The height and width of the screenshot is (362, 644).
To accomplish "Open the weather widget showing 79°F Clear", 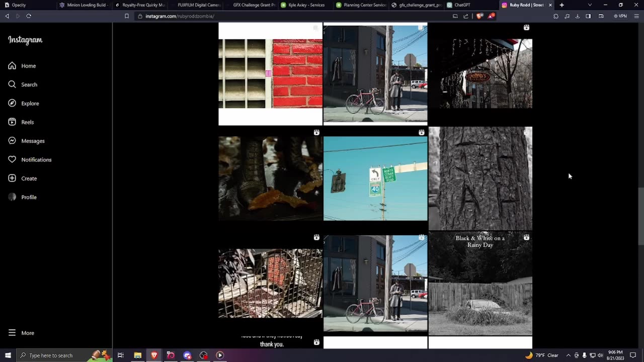I will click(x=542, y=355).
